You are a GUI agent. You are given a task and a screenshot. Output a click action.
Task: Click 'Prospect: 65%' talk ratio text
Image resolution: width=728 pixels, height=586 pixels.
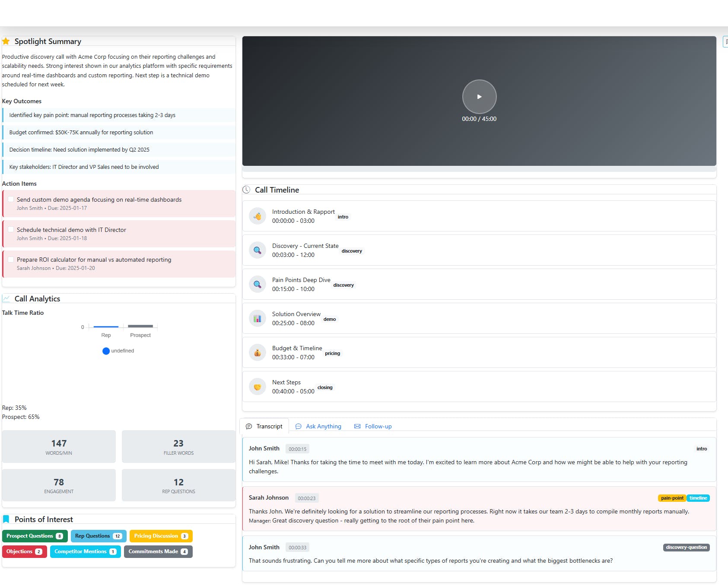pyautogui.click(x=21, y=417)
